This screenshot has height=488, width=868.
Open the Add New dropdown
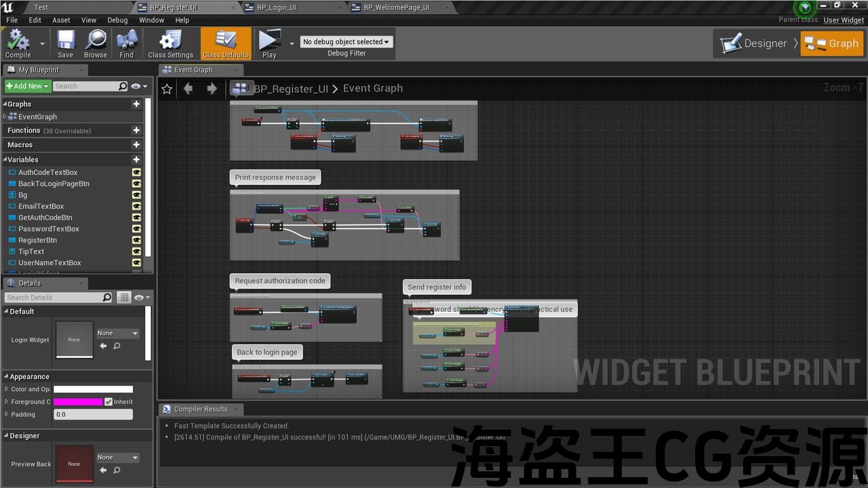click(28, 86)
